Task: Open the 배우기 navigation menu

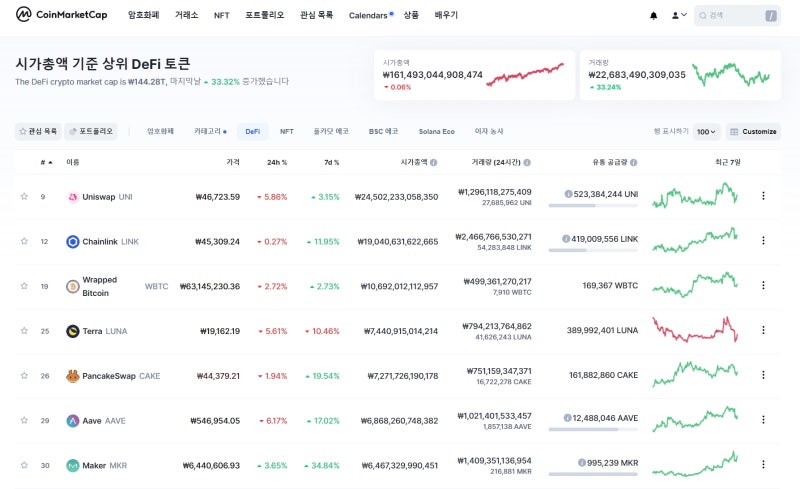Action: [x=446, y=15]
